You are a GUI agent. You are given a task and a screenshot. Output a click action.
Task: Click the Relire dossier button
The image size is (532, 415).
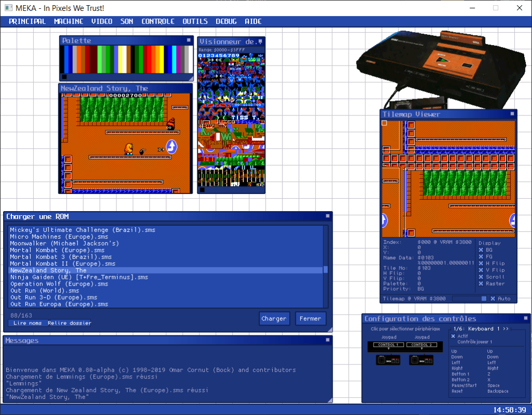pos(69,323)
